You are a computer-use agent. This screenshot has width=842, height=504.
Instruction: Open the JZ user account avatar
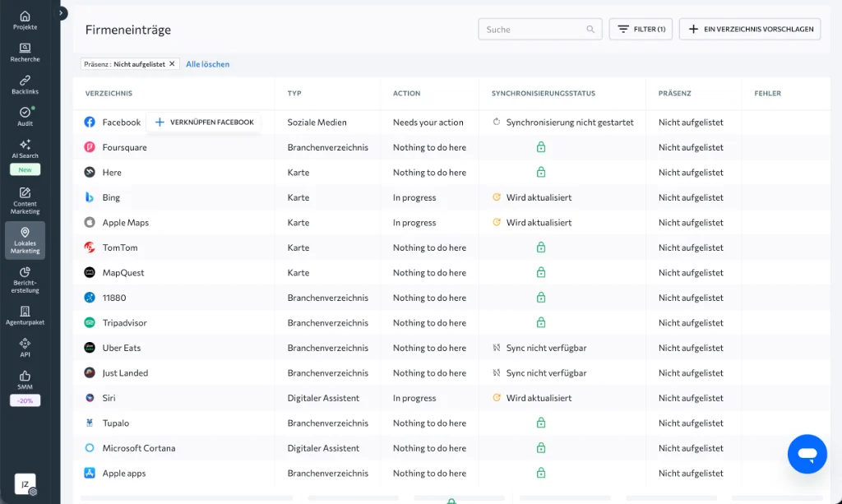pos(25,484)
